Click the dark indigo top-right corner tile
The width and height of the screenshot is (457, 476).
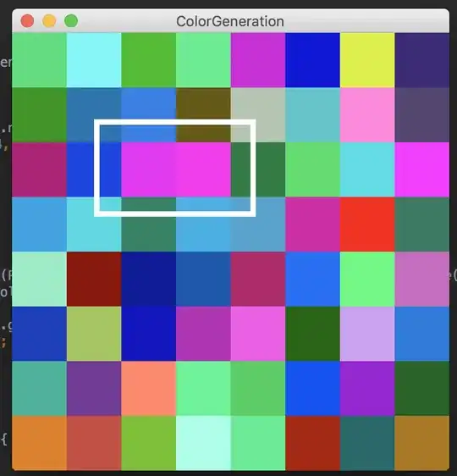point(421,60)
